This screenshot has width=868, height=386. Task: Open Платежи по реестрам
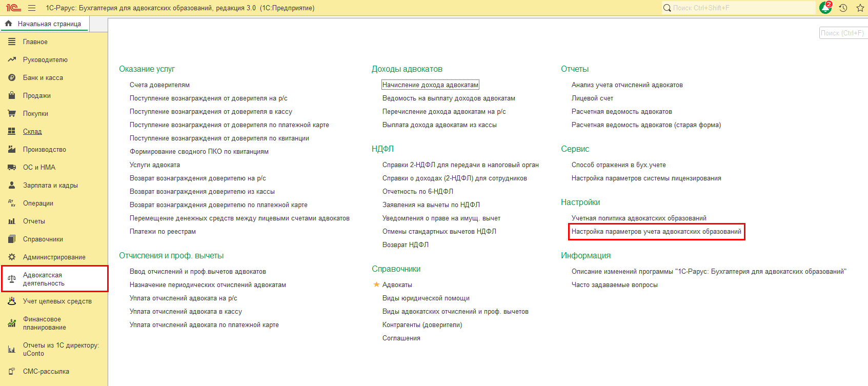[163, 231]
